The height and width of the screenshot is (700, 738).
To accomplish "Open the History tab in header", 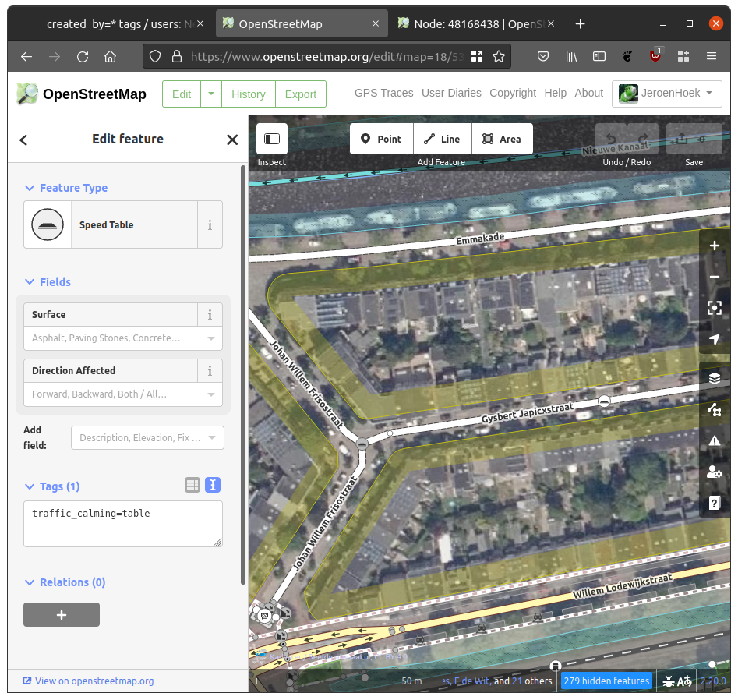I will [x=248, y=94].
